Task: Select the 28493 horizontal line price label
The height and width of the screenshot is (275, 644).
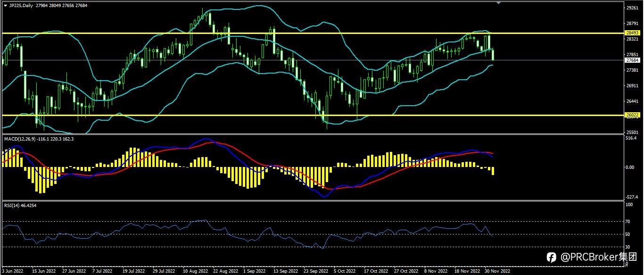Action: pyautogui.click(x=632, y=33)
